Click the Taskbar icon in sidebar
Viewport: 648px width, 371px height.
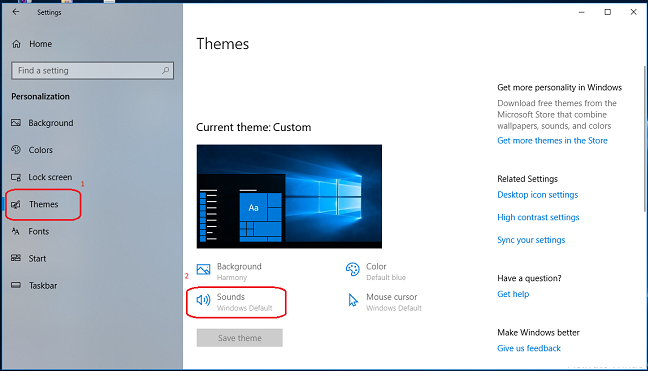16,285
